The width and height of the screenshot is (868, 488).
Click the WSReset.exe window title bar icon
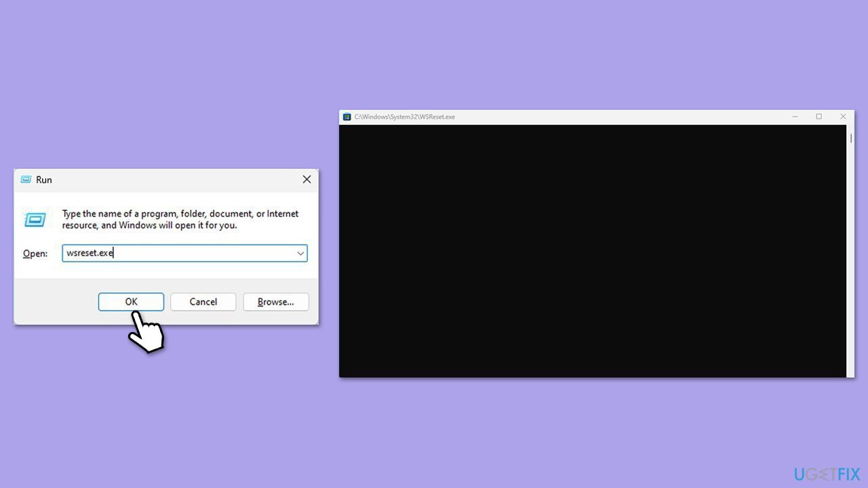[x=347, y=117]
